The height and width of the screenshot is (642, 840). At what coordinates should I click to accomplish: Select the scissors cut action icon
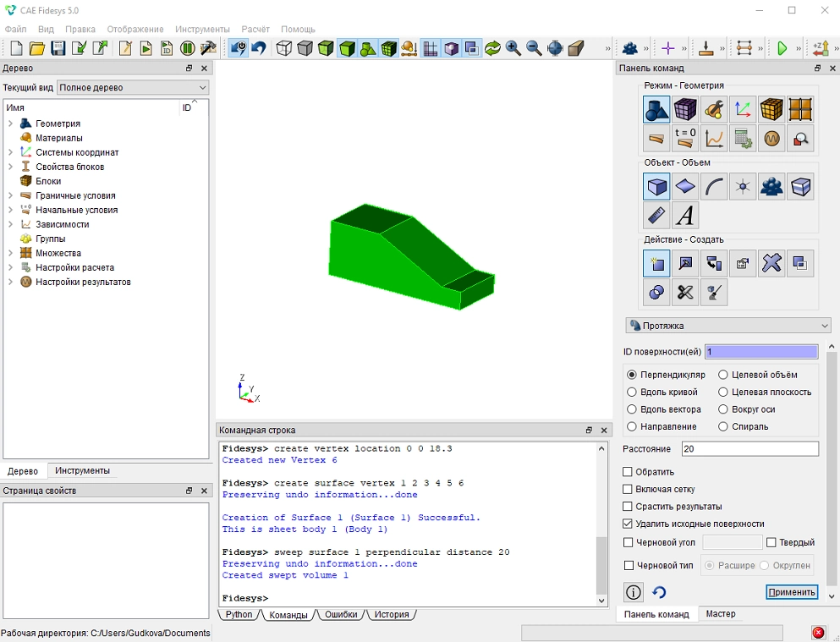(685, 293)
